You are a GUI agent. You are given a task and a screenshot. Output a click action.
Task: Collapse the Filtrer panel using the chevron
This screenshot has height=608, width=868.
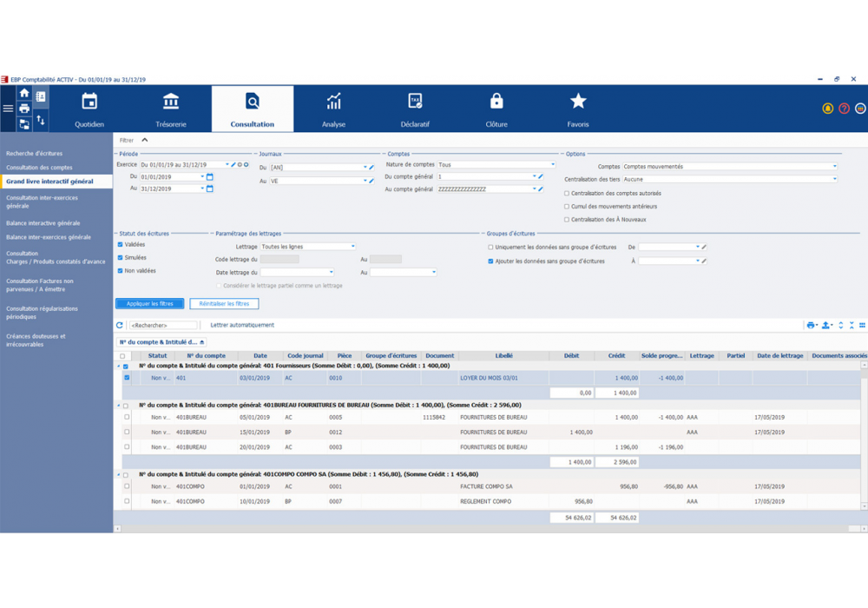point(145,140)
